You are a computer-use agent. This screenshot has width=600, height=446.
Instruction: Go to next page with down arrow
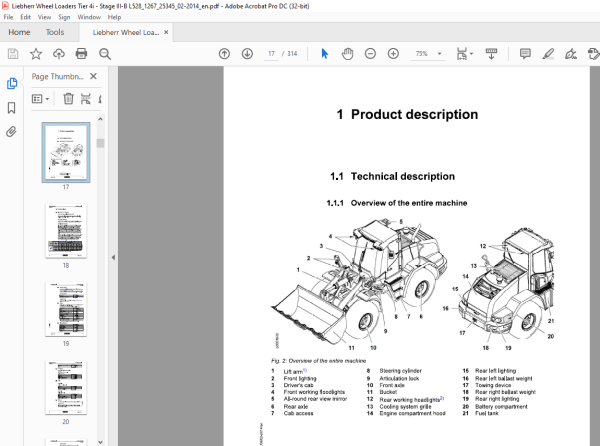tap(247, 54)
